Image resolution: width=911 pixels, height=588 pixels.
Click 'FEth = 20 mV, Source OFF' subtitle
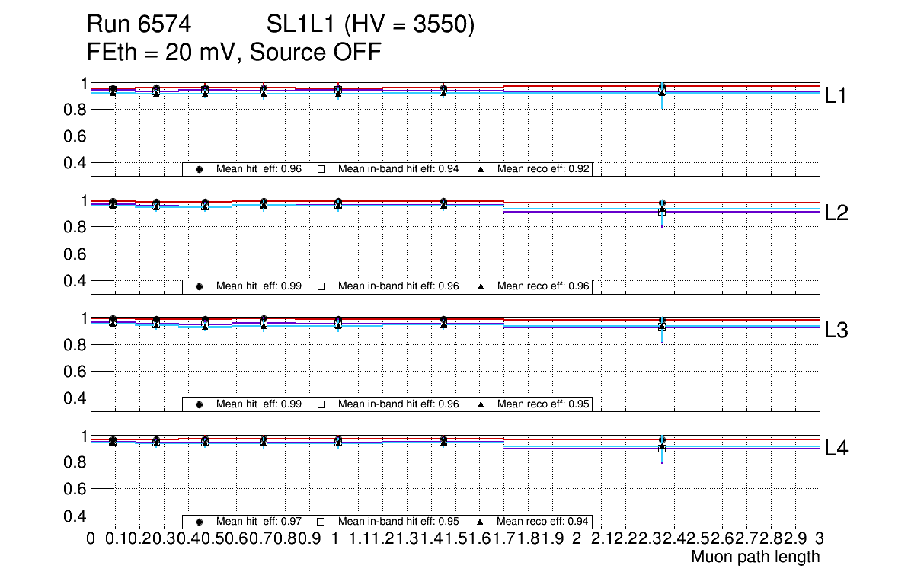click(234, 53)
